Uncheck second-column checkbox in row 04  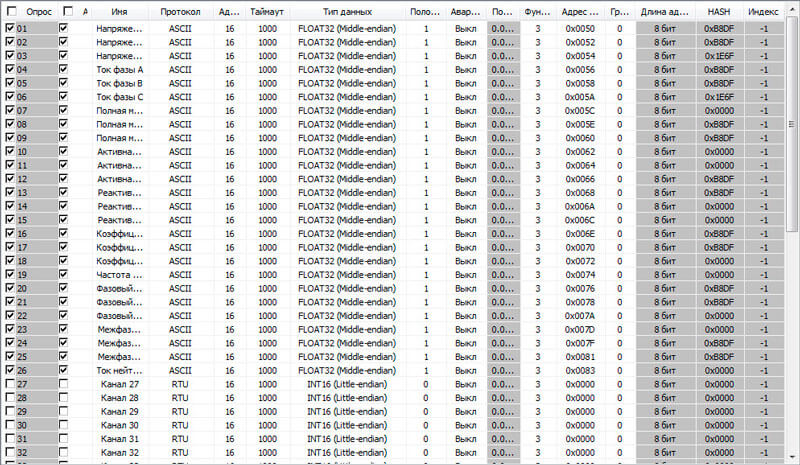[64, 70]
